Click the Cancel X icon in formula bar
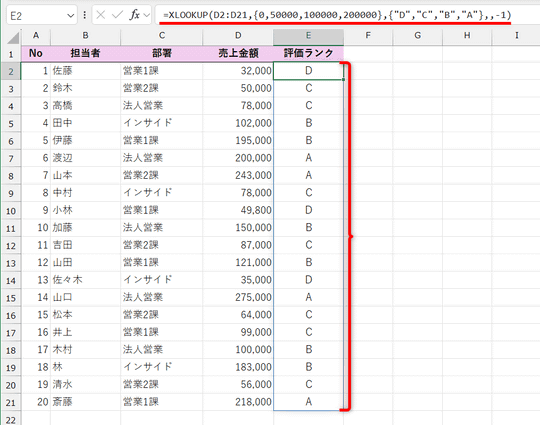 (x=101, y=15)
